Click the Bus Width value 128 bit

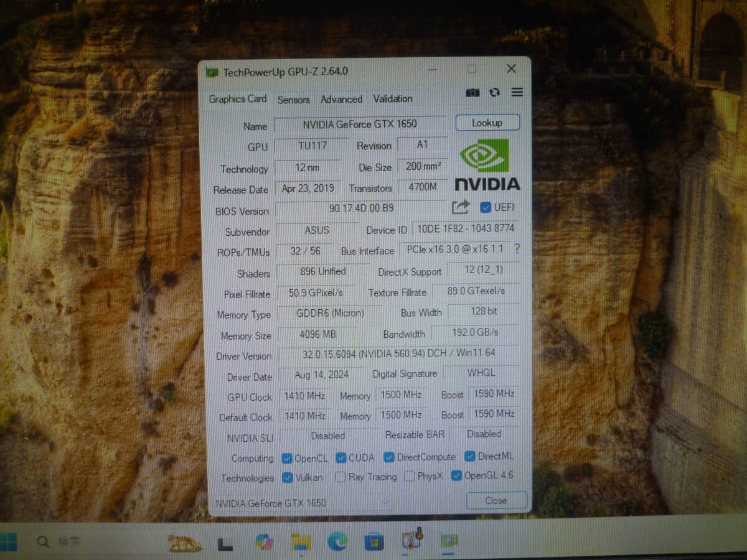click(x=484, y=311)
